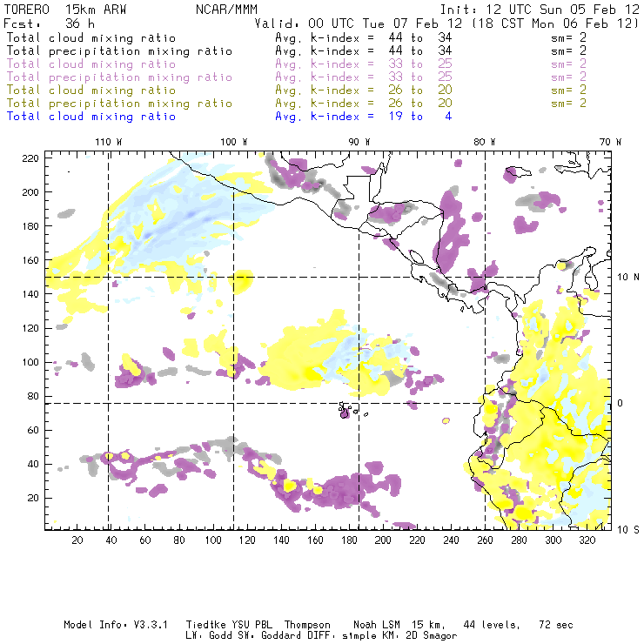
Task: Click 'SW: Goddard' in the bottom footer line
Action: coord(271,636)
